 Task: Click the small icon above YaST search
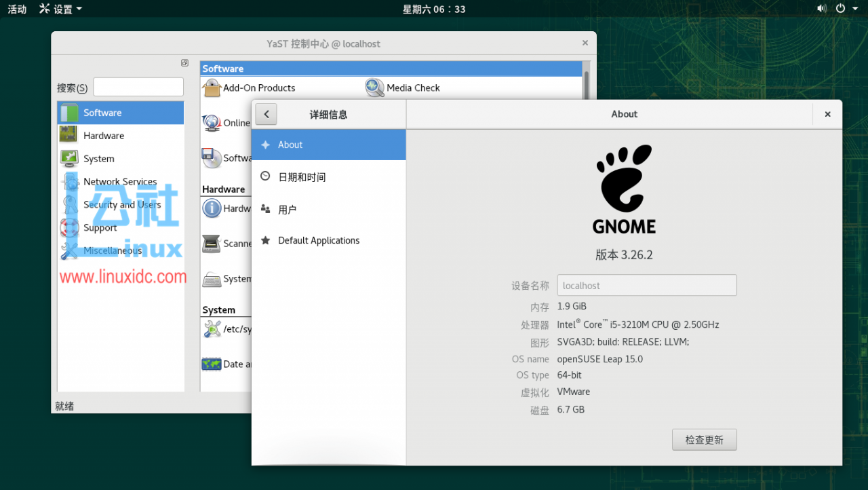pos(184,63)
